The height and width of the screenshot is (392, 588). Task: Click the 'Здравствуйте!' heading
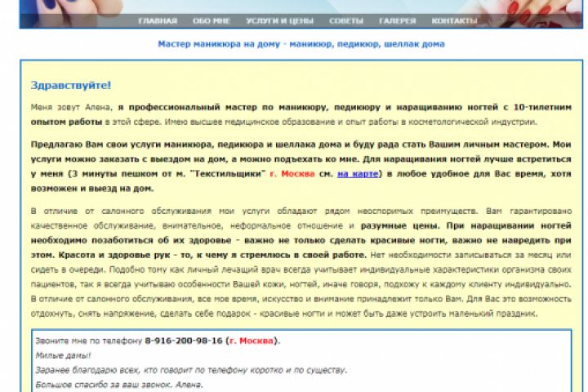coord(71,85)
